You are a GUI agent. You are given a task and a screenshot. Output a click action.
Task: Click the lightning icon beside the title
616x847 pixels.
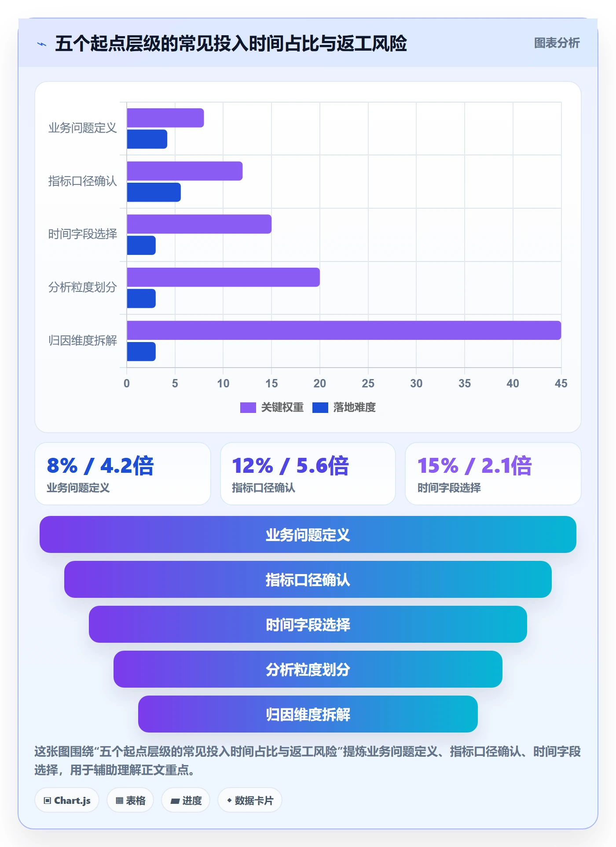click(x=42, y=44)
